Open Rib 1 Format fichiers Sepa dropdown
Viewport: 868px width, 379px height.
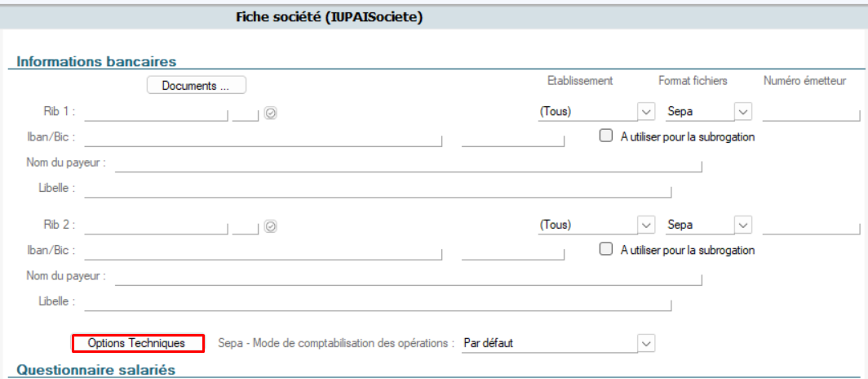742,111
